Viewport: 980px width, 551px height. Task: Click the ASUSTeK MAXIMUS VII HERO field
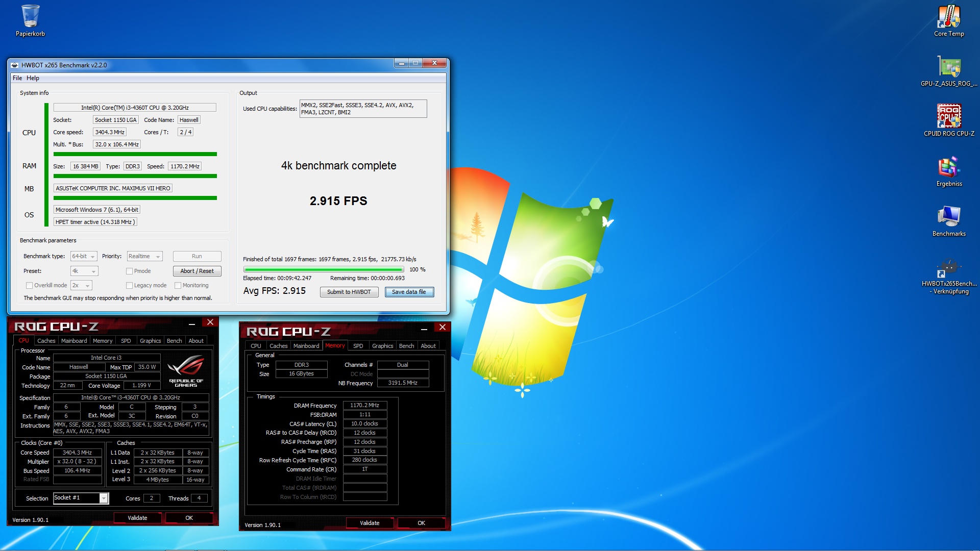pos(113,188)
